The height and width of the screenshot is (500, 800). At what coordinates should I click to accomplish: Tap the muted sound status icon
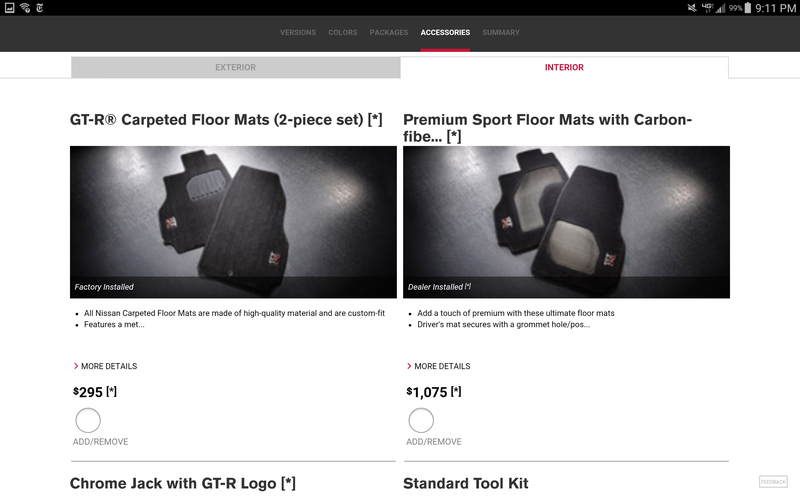pos(692,8)
